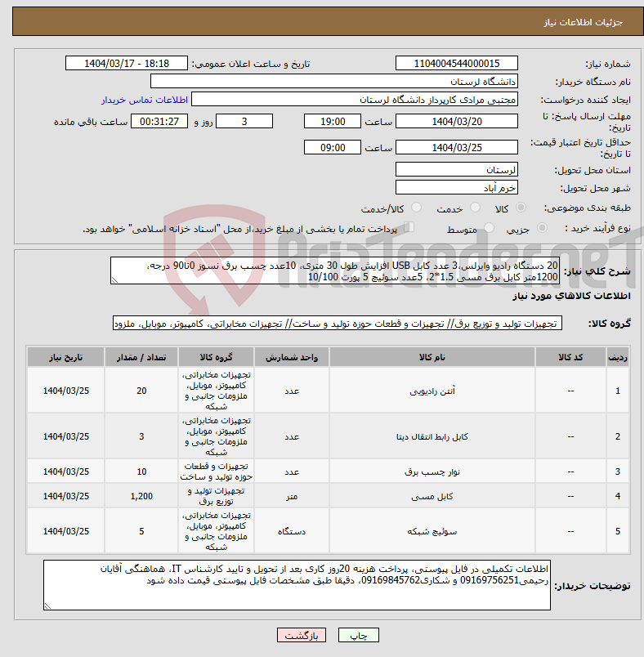Click the دستگاه unit cell
This screenshot has height=657, width=644.
tap(292, 531)
